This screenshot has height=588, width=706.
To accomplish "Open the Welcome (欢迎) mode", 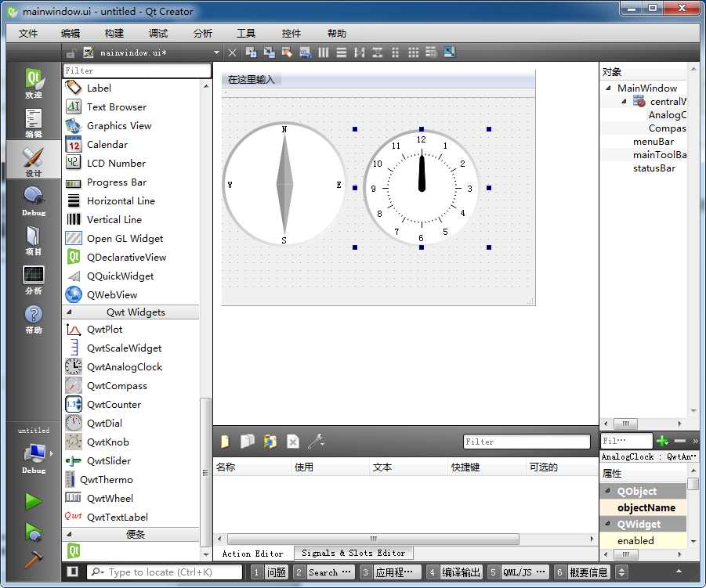I will [x=34, y=83].
